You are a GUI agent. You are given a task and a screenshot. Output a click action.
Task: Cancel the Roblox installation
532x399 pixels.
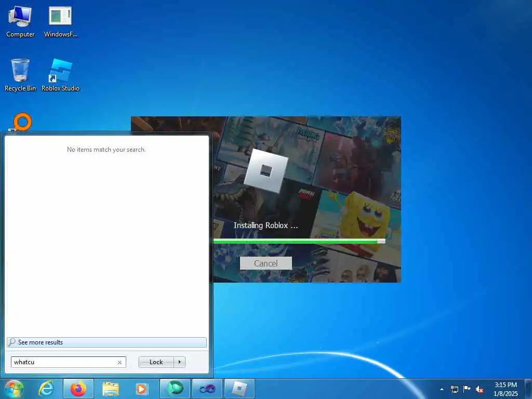point(265,263)
